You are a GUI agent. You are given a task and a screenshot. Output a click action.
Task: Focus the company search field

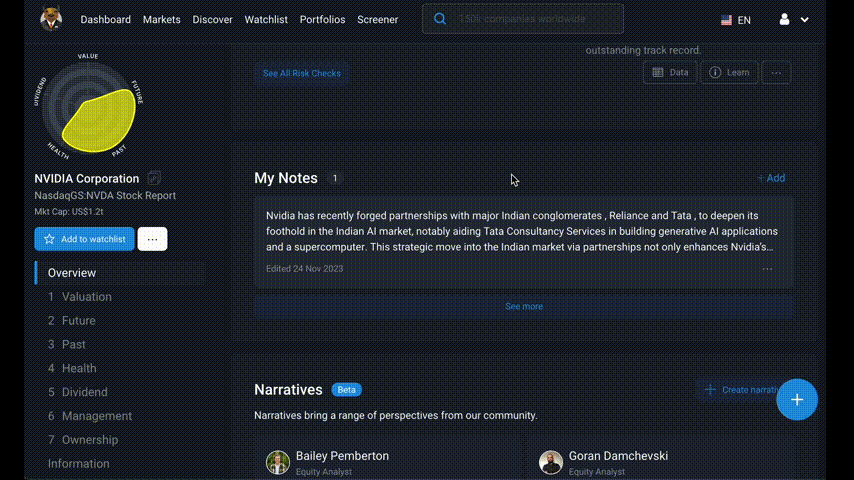(x=523, y=19)
